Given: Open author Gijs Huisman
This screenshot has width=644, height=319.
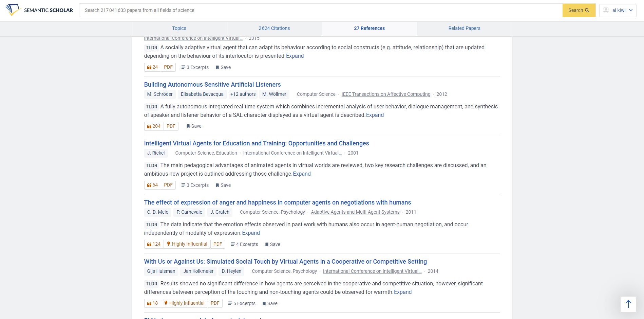Looking at the screenshot, I should point(161,271).
